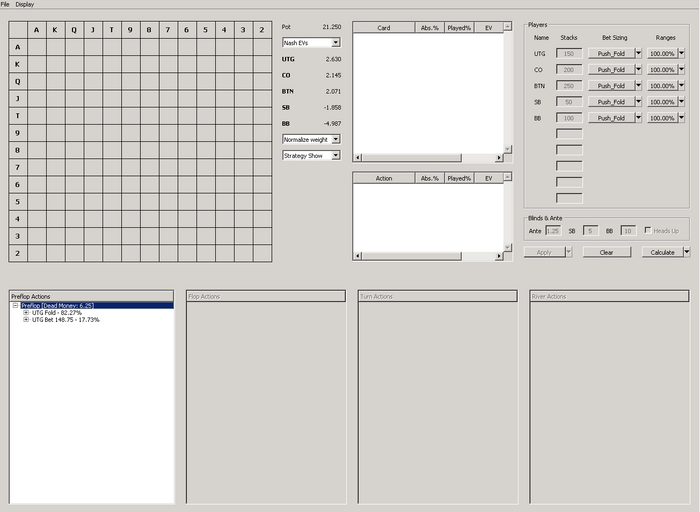The image size is (700, 512).
Task: Click EV header in Action table
Action: point(489,178)
